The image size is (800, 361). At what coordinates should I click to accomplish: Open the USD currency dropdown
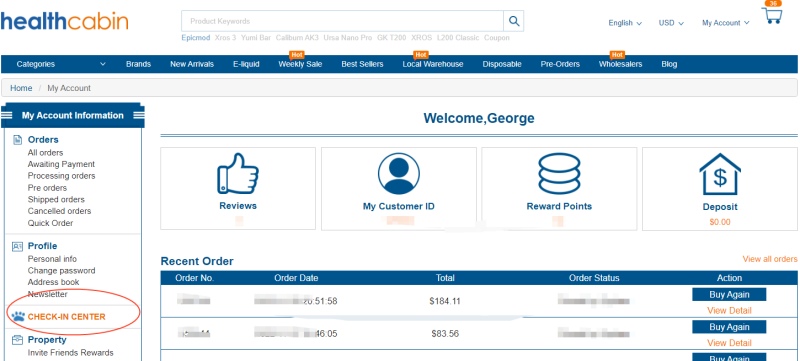point(671,23)
